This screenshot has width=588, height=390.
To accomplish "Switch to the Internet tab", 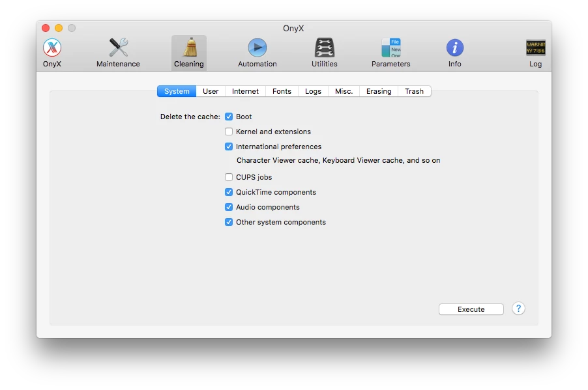I will pyautogui.click(x=245, y=91).
